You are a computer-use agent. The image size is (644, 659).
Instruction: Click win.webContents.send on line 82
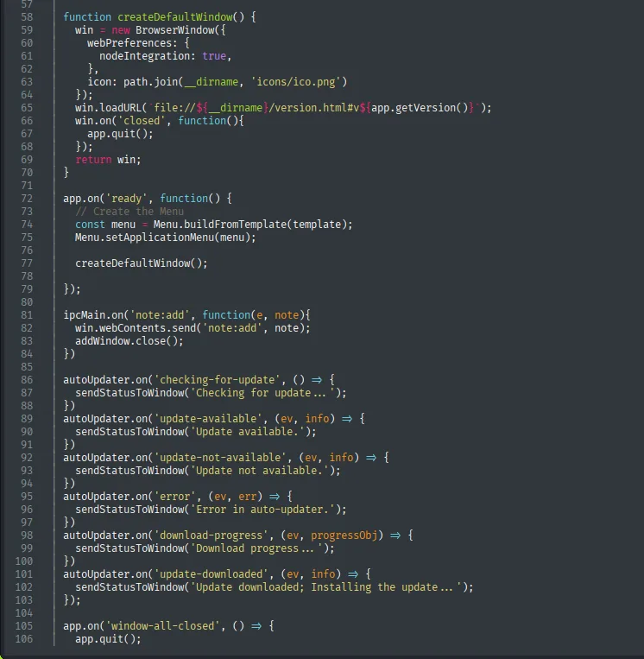[136, 328]
